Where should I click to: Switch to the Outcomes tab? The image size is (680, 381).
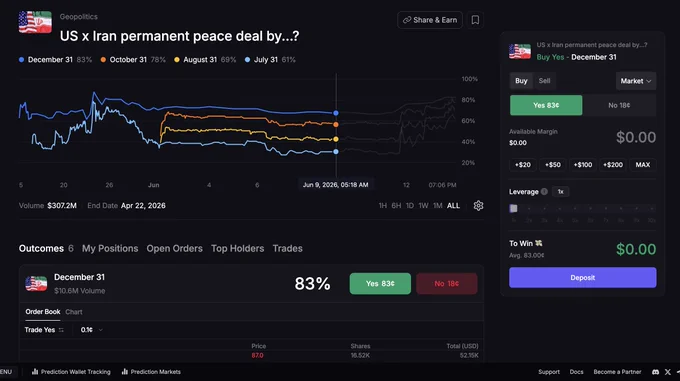click(46, 248)
